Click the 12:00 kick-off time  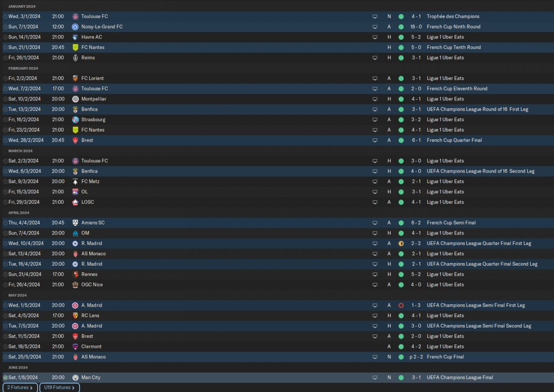tap(58, 27)
